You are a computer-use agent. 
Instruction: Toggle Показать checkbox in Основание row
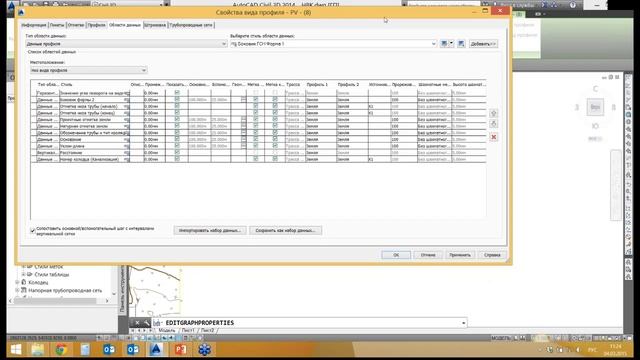pyautogui.click(x=177, y=139)
